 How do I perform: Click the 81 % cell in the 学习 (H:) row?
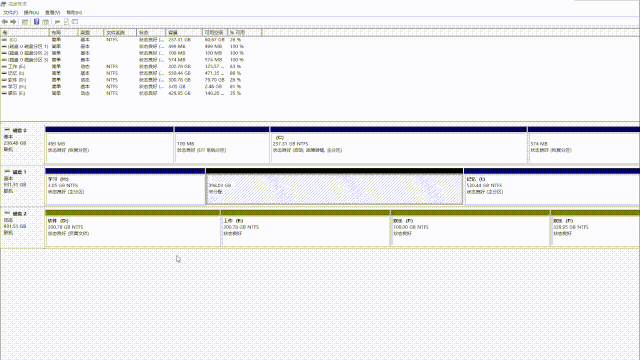pos(235,87)
